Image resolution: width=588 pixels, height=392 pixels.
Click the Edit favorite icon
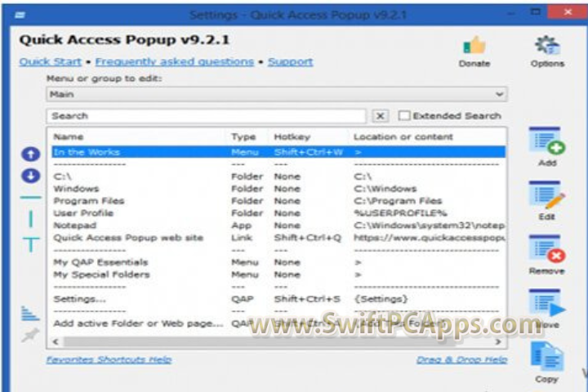click(547, 194)
